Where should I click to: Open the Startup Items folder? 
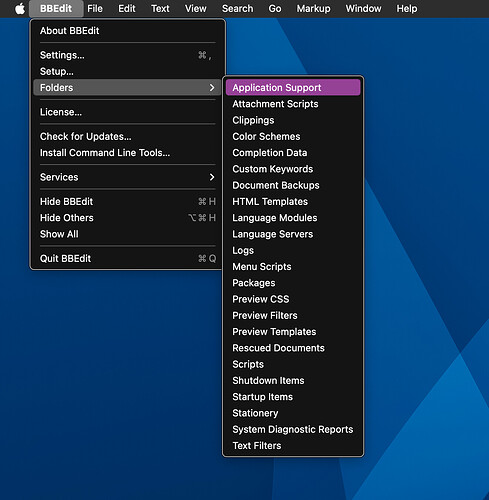293,397
